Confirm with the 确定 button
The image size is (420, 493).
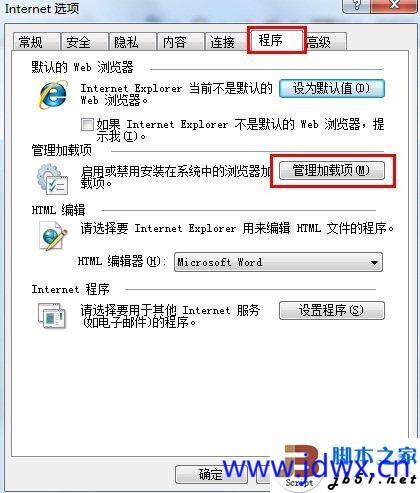pyautogui.click(x=211, y=474)
